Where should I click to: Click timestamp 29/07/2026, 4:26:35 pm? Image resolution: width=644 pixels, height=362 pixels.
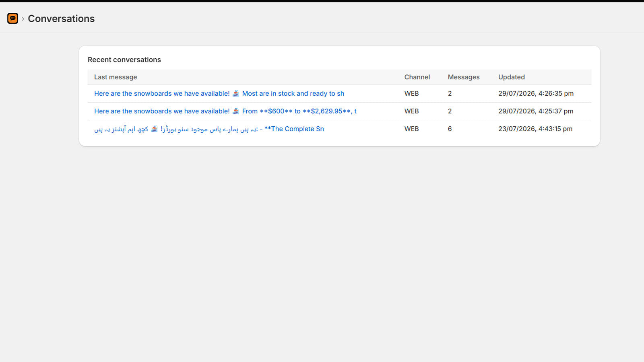536,93
